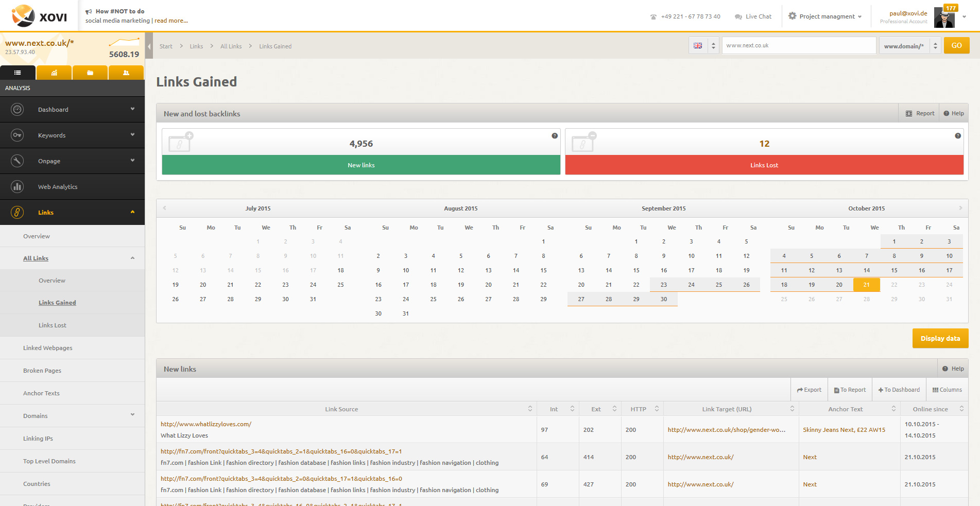Open the www.domain/* scope dropdown

(910, 45)
